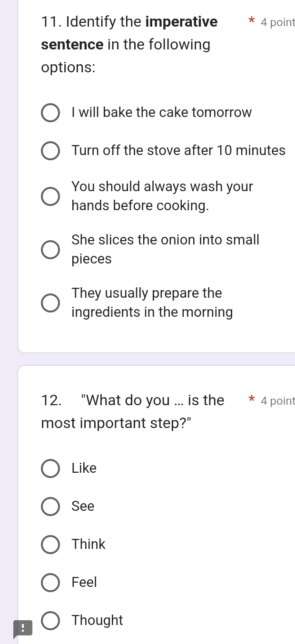The width and height of the screenshot is (295, 644).
Task: Select the "Like" answer for question 12
Action: click(x=50, y=468)
